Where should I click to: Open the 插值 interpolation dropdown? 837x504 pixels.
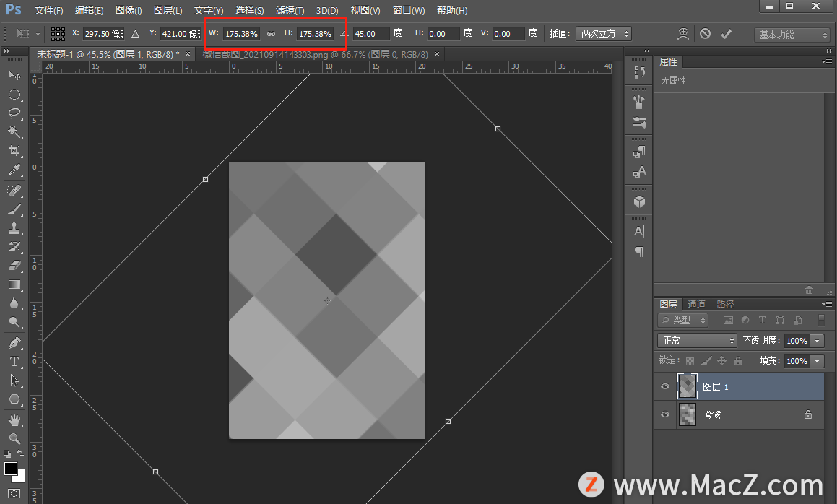point(603,34)
